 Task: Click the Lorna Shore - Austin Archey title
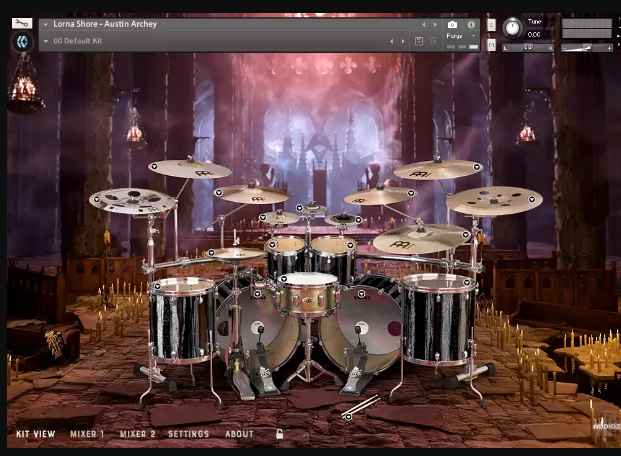point(105,24)
